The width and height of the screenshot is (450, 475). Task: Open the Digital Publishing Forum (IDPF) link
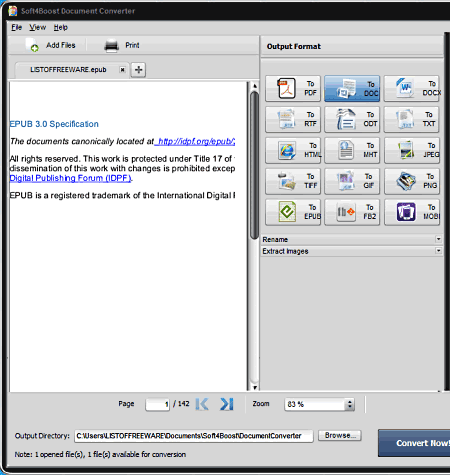click(70, 178)
